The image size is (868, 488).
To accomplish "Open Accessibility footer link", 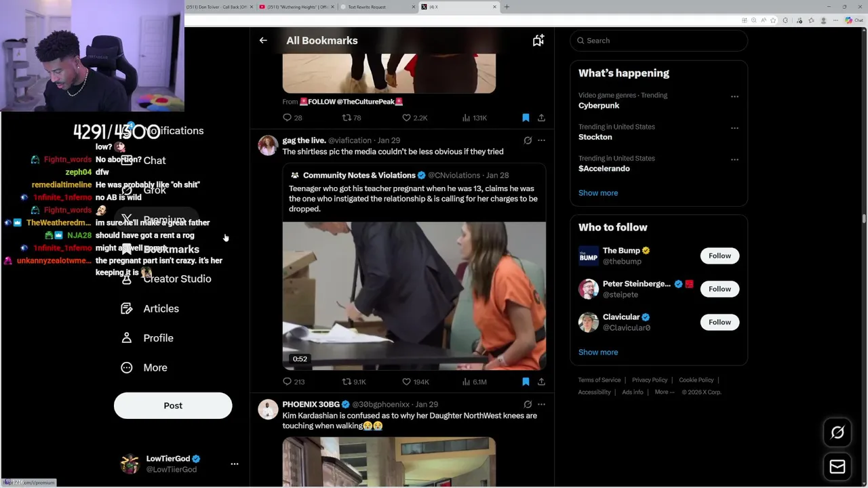I will [x=595, y=392].
